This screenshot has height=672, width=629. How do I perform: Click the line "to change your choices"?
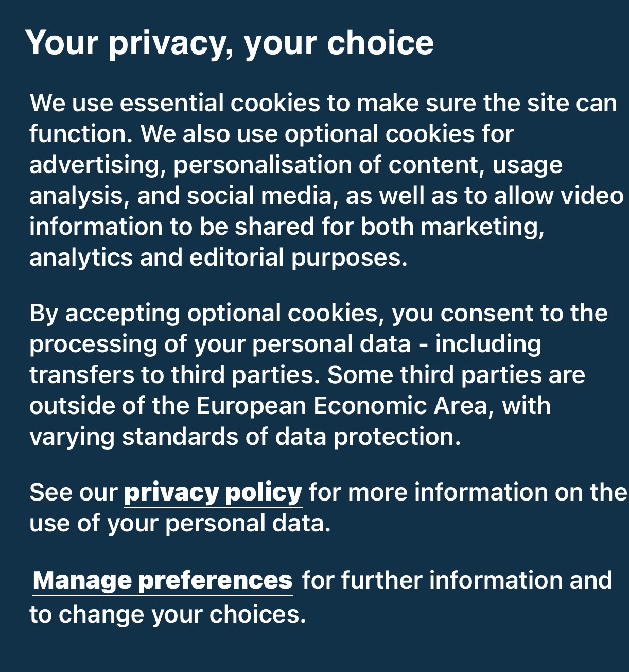[167, 614]
